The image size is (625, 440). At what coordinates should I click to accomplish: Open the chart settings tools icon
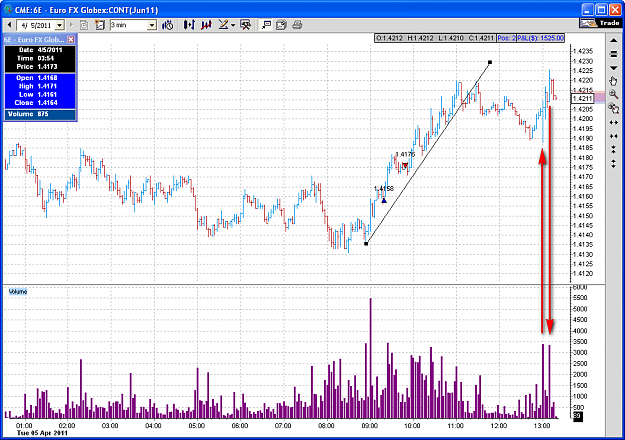(x=246, y=25)
